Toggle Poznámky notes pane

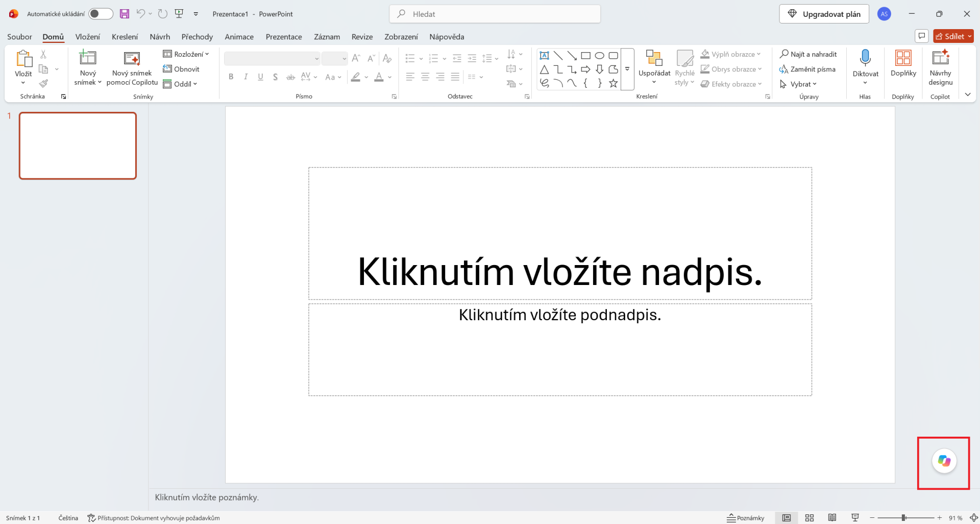point(746,518)
